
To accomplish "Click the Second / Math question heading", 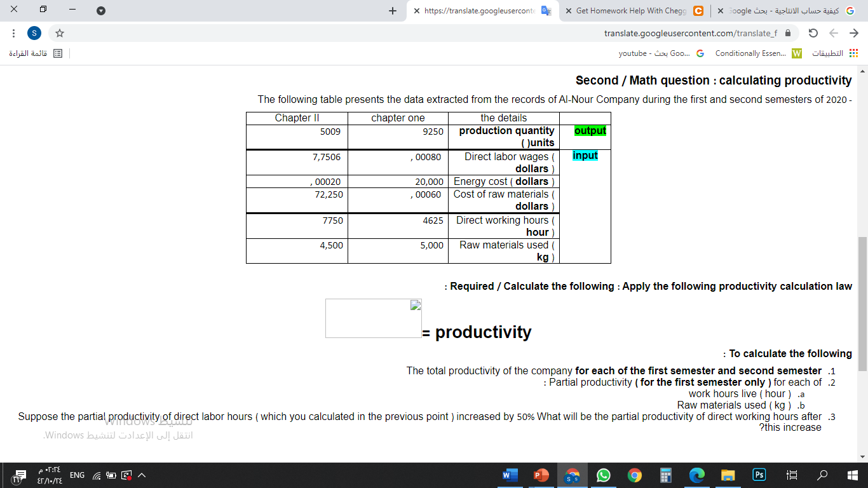I will coord(714,81).
